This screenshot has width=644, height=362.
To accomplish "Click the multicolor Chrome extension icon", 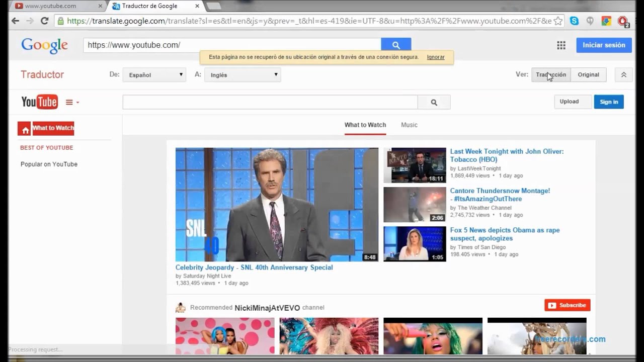I will pos(606,21).
